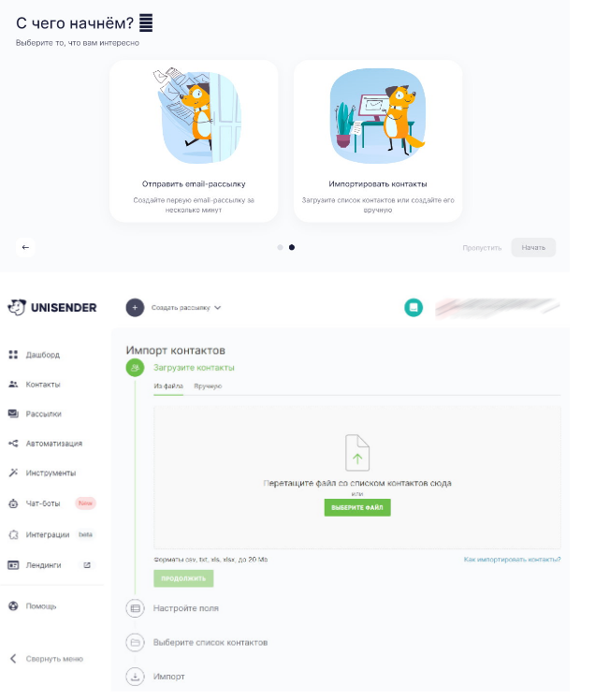The width and height of the screenshot is (595, 700).
Task: Select the Из файла tab
Action: coord(168,386)
